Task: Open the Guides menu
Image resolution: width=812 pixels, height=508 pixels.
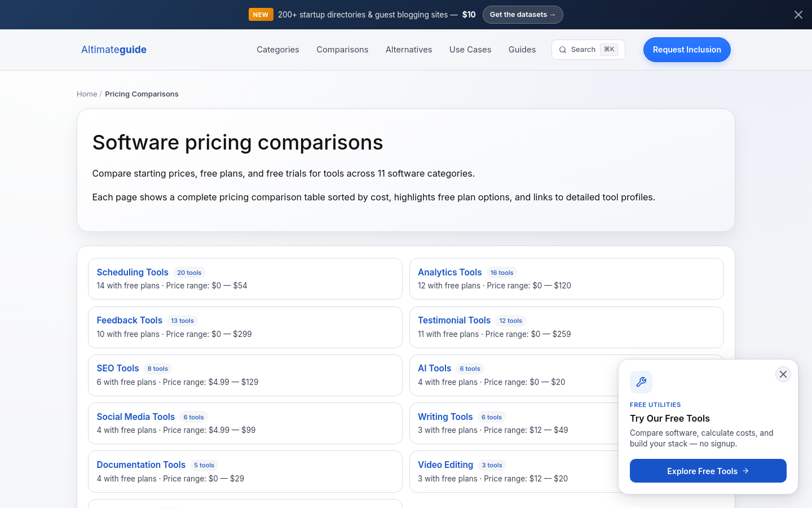Action: click(522, 50)
